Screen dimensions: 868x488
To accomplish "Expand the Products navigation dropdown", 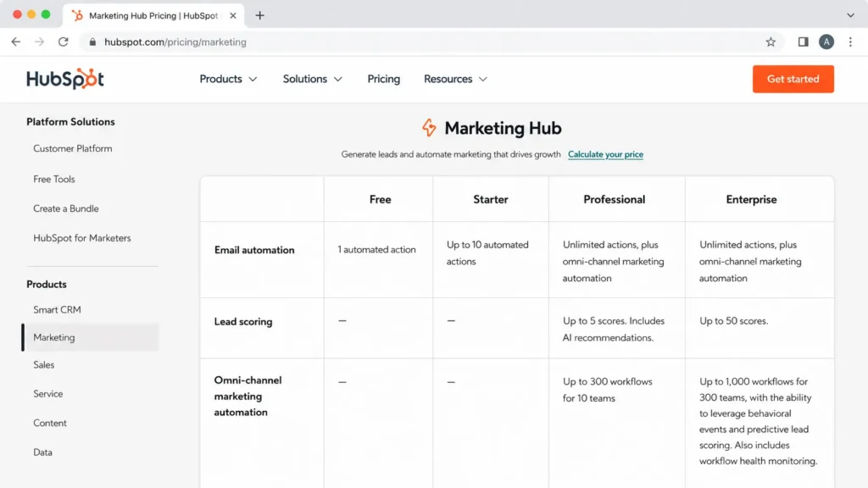I will click(x=228, y=79).
